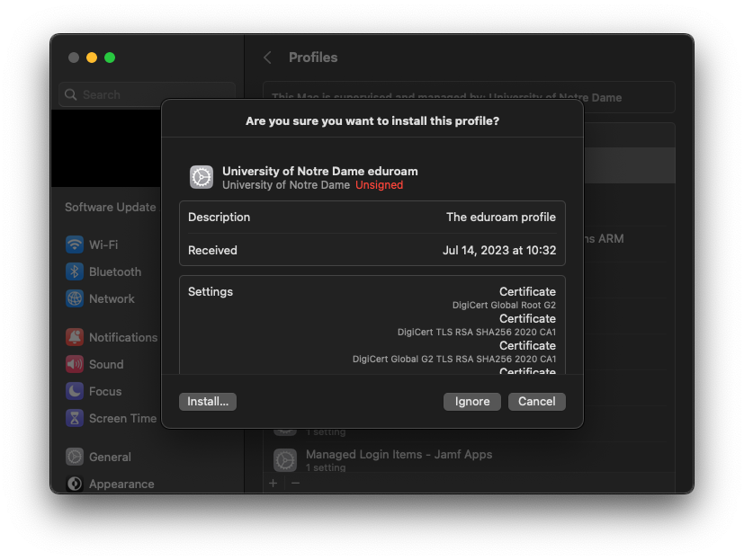
Task: Open General settings gear icon
Action: [75, 457]
